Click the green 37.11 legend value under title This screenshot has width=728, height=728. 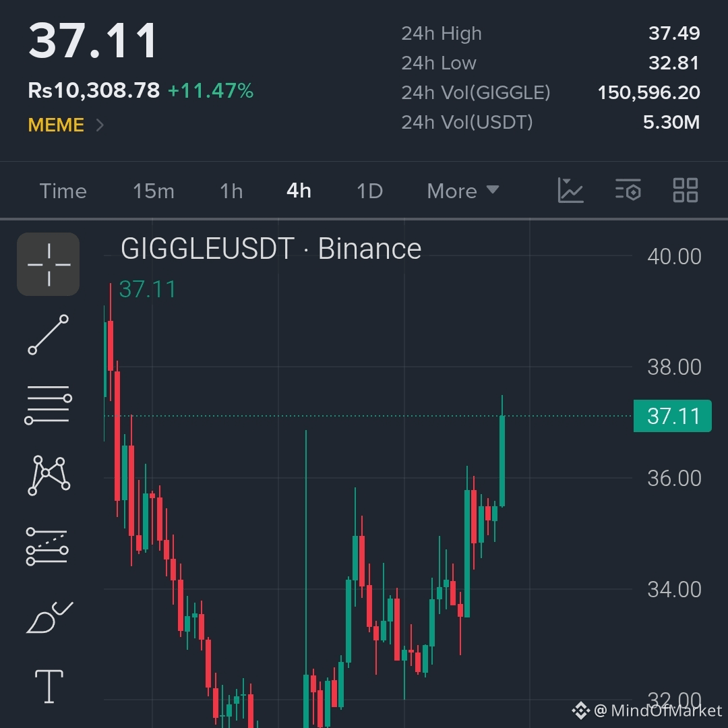pos(148,289)
